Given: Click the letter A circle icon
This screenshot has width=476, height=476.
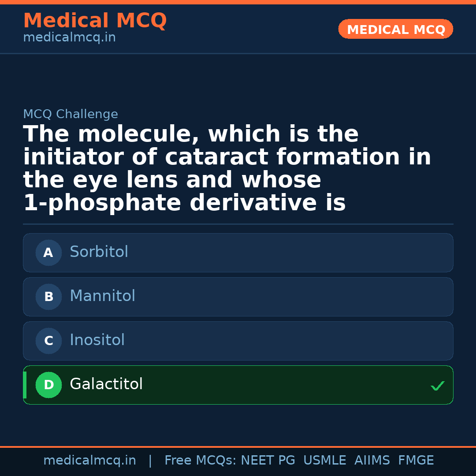Looking at the screenshot, I should [x=48, y=253].
